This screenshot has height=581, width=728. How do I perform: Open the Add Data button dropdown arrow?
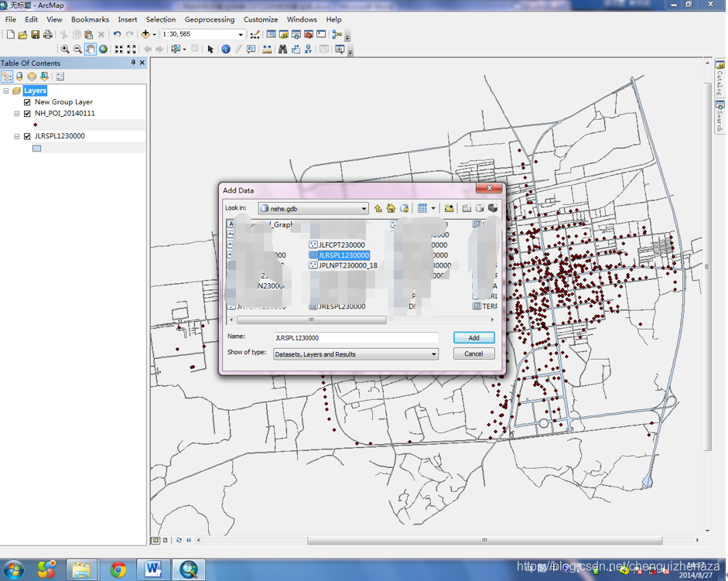click(154, 34)
